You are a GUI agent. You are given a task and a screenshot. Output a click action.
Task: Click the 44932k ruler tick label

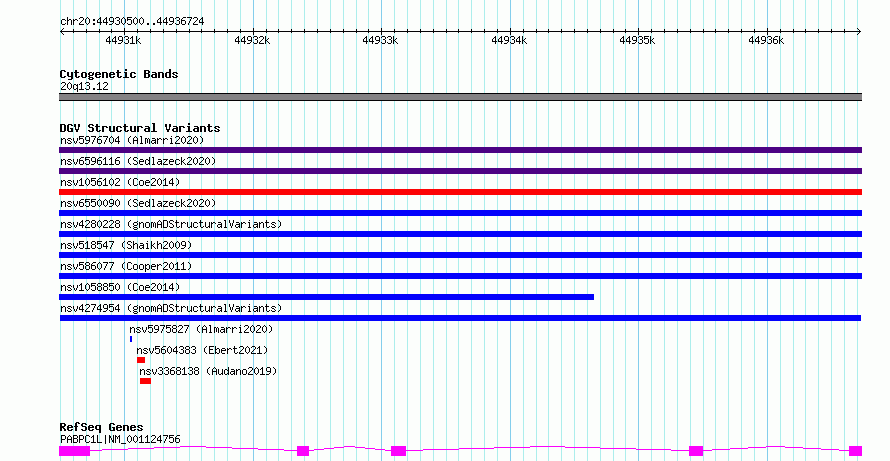pos(252,40)
